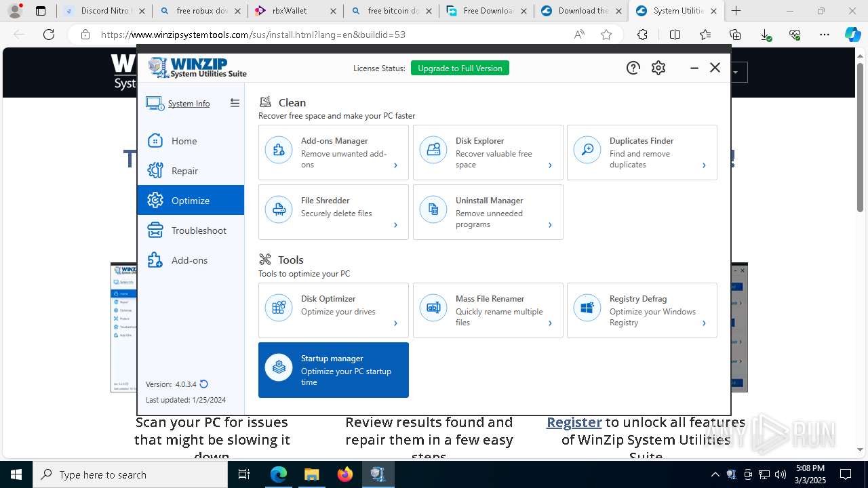
Task: Click the File Shredder tile icon
Action: 279,210
